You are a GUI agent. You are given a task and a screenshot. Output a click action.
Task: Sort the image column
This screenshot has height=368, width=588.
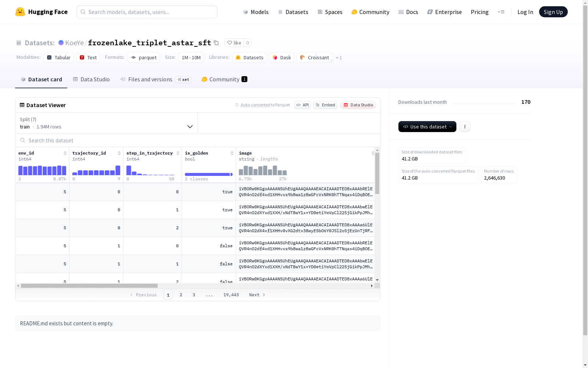tap(373, 153)
